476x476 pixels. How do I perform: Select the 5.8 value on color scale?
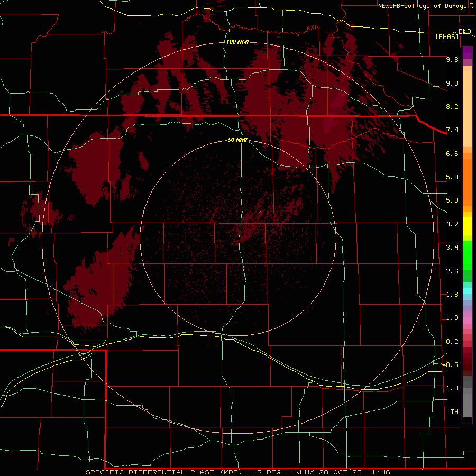tap(452, 177)
